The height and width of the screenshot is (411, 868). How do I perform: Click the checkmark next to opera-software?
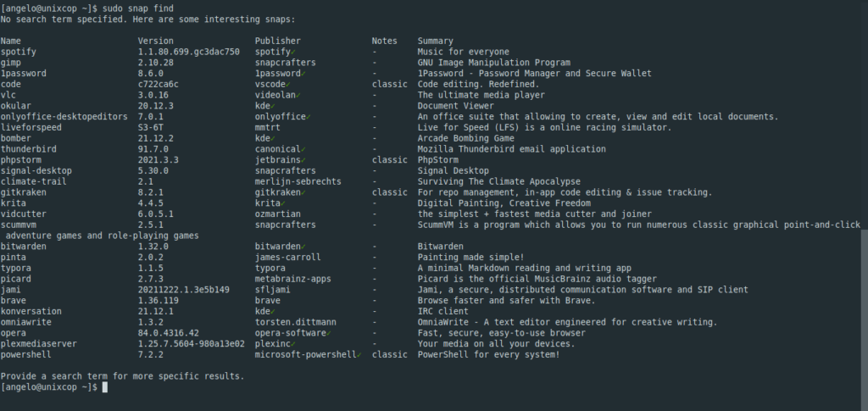point(329,333)
